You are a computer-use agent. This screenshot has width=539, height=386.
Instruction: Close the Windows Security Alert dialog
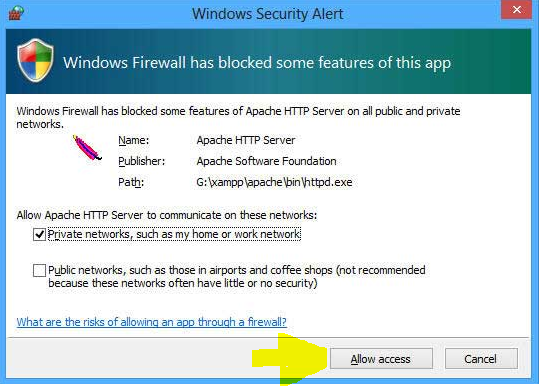(x=516, y=10)
